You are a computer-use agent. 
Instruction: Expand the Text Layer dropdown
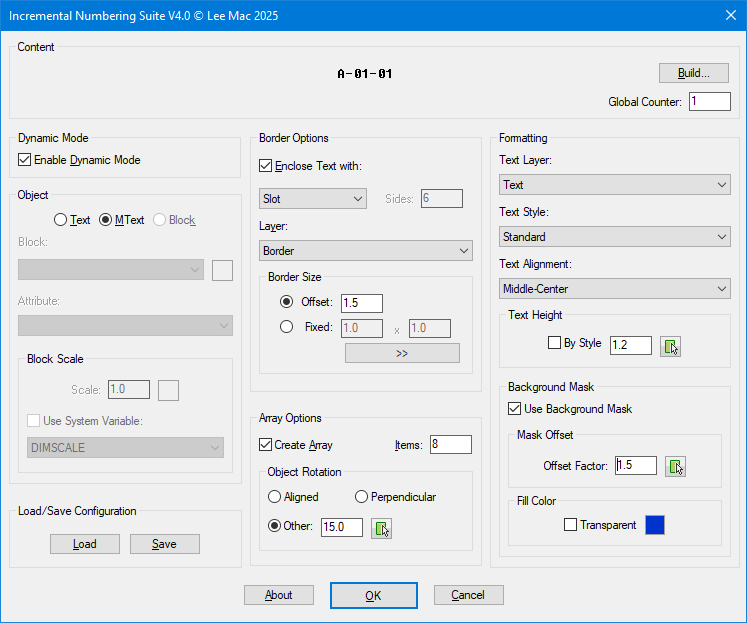614,185
